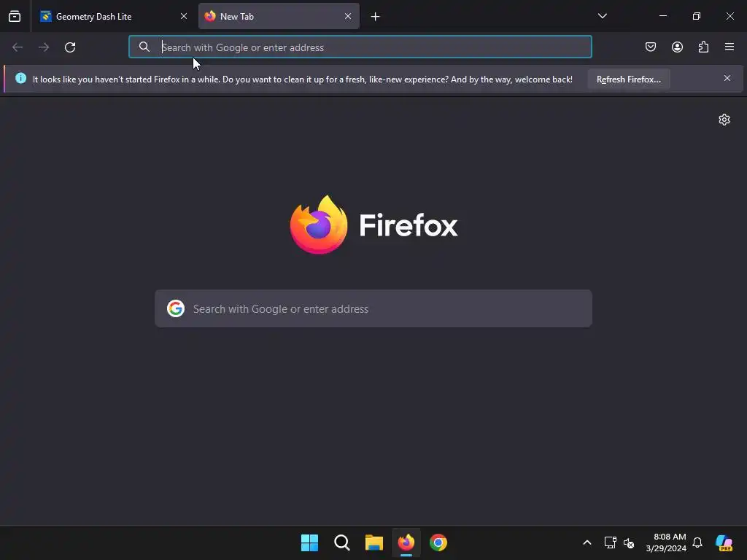747x560 pixels.
Task: Select the New Tab tab
Action: pyautogui.click(x=279, y=17)
